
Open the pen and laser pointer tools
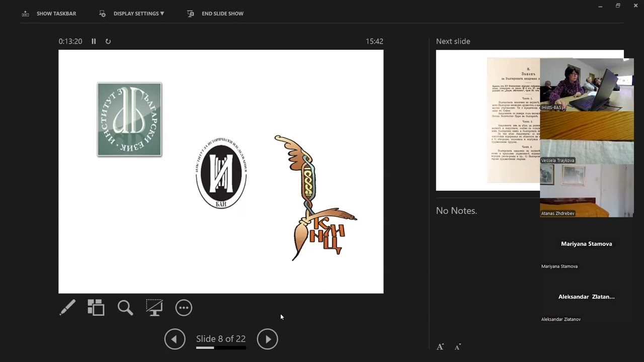pyautogui.click(x=67, y=308)
